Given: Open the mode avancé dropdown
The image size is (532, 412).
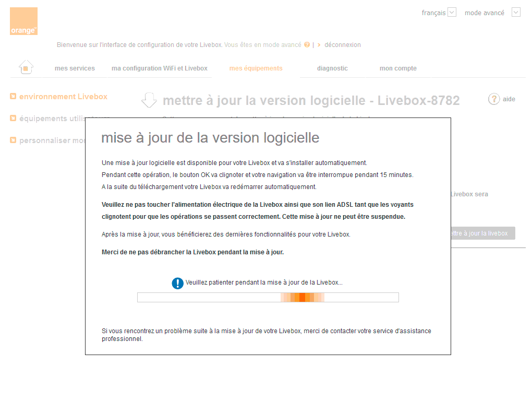Looking at the screenshot, I should pos(516,12).
